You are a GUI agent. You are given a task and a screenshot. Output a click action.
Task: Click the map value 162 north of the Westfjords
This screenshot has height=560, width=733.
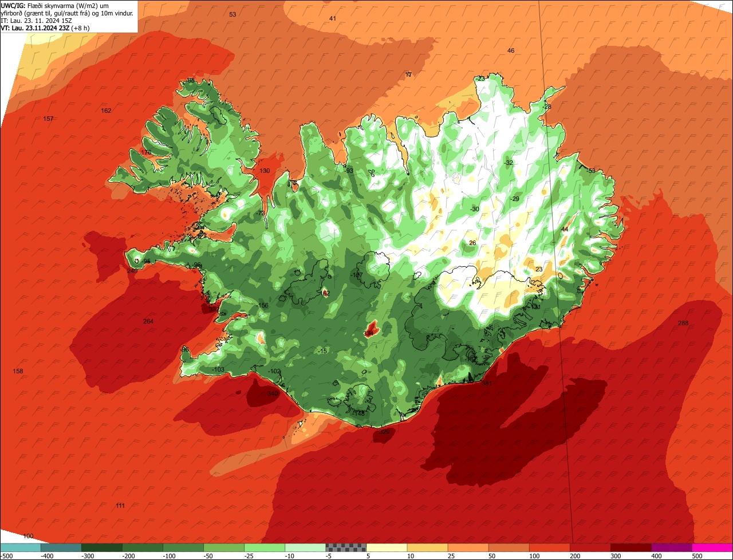pos(106,111)
